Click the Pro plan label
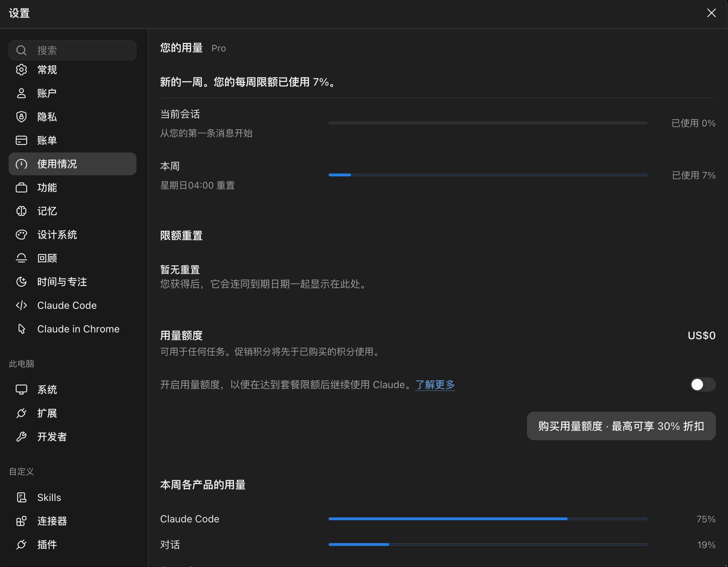 click(x=219, y=48)
